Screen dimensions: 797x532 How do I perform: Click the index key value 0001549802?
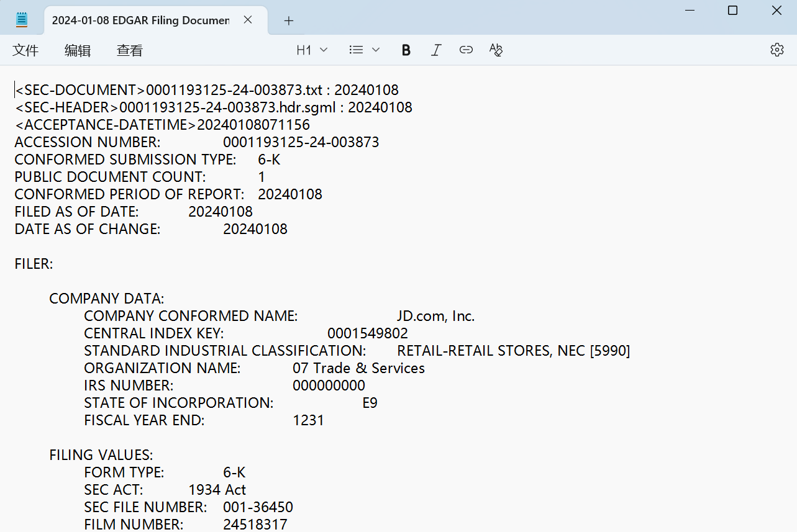point(368,333)
